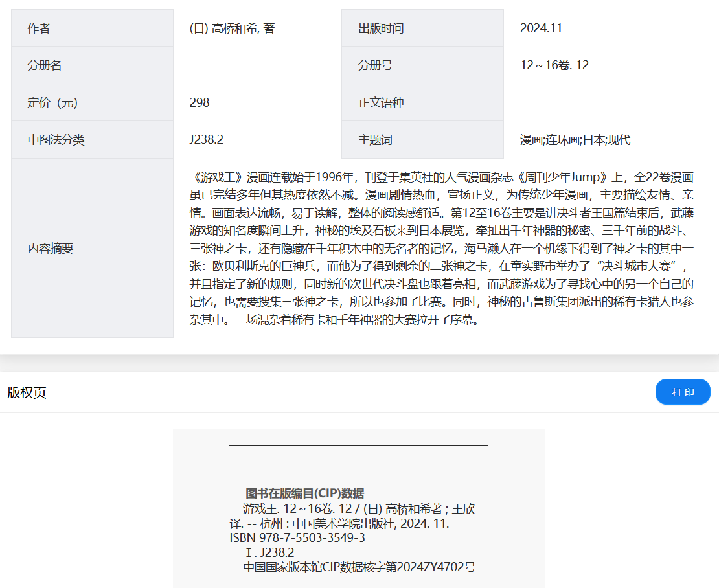Image resolution: width=719 pixels, height=588 pixels.
Task: Click the content summary paragraph text
Action: pos(442,248)
